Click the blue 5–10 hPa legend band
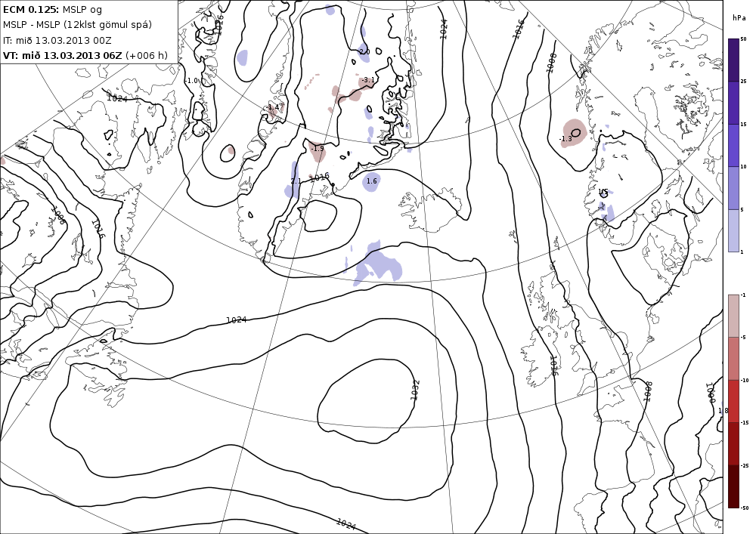 pyautogui.click(x=733, y=188)
